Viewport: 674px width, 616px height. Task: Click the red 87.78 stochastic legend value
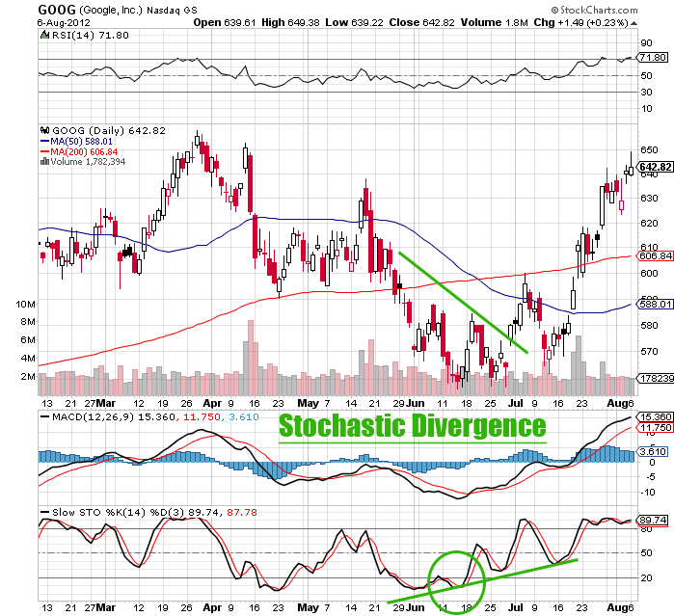pos(242,513)
